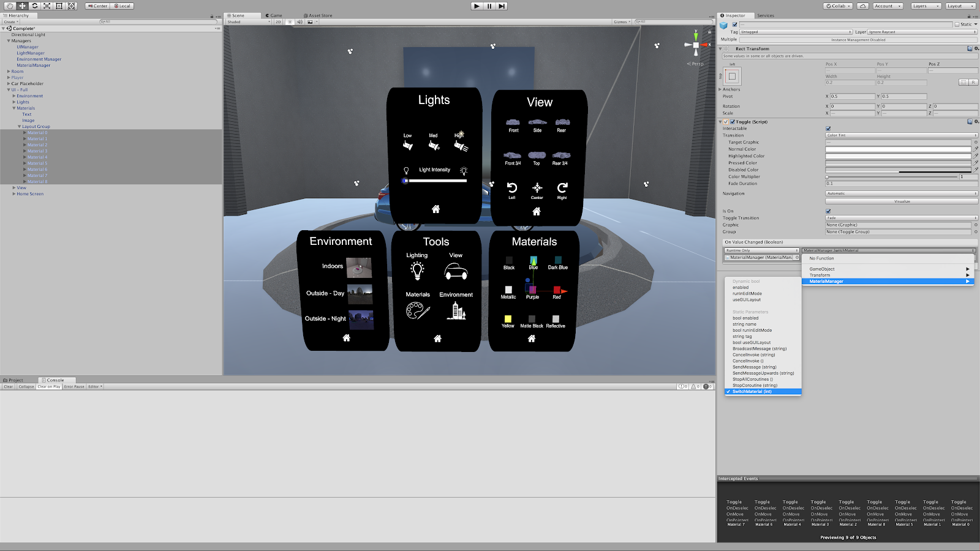Image resolution: width=980 pixels, height=551 pixels.
Task: Click the Visualize button
Action: pyautogui.click(x=901, y=201)
